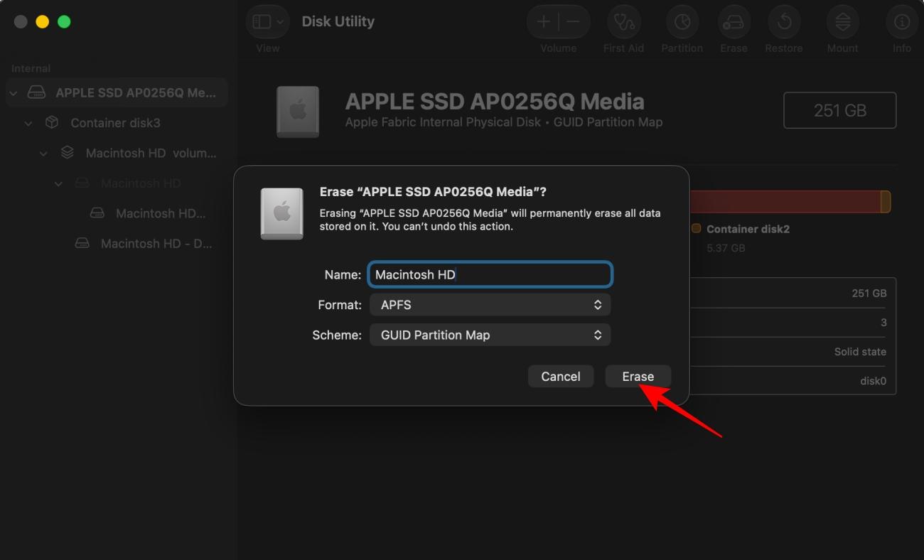Select Container disk3 in sidebar
This screenshot has width=924, height=560.
tap(115, 123)
